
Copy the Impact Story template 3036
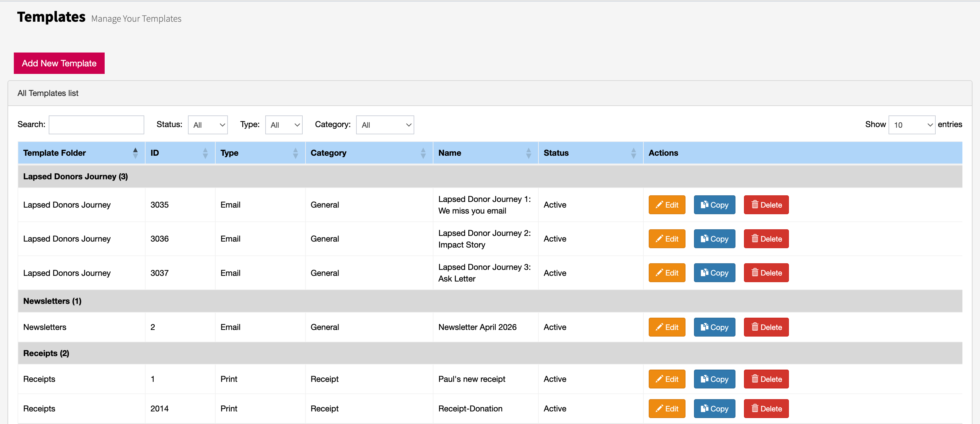[714, 239]
